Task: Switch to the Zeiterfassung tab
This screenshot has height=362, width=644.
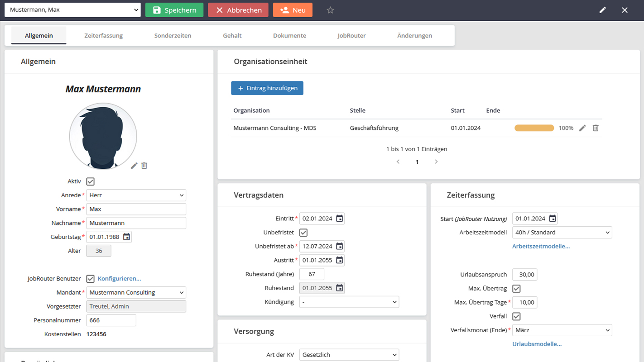Action: pos(103,35)
